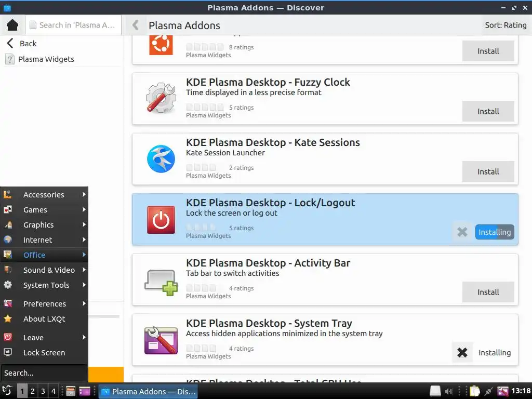This screenshot has height=399, width=532.
Task: Expand the Office submenu arrow
Action: coord(84,255)
